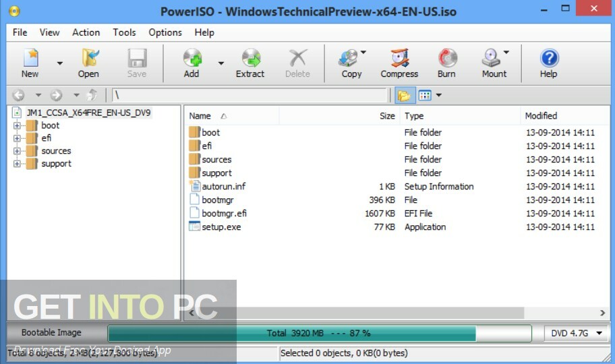Compress image with Compress icon
Screen dimensions: 615x364
[400, 58]
